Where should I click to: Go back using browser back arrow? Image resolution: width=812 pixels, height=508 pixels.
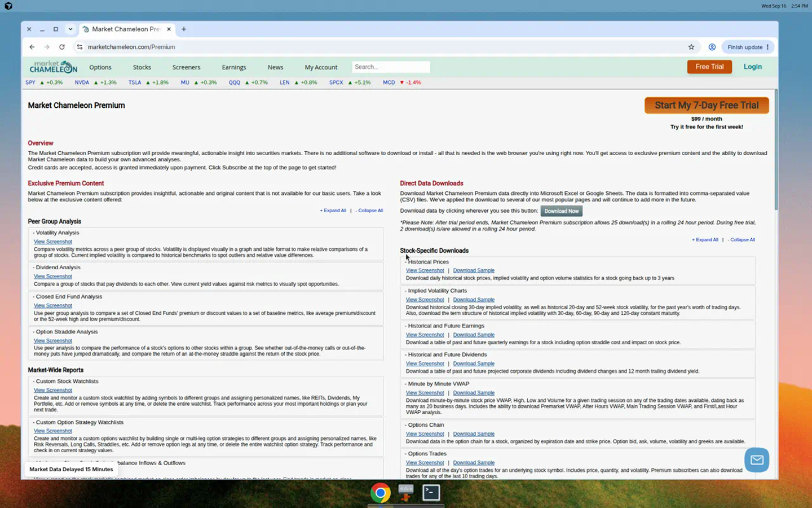tap(32, 47)
